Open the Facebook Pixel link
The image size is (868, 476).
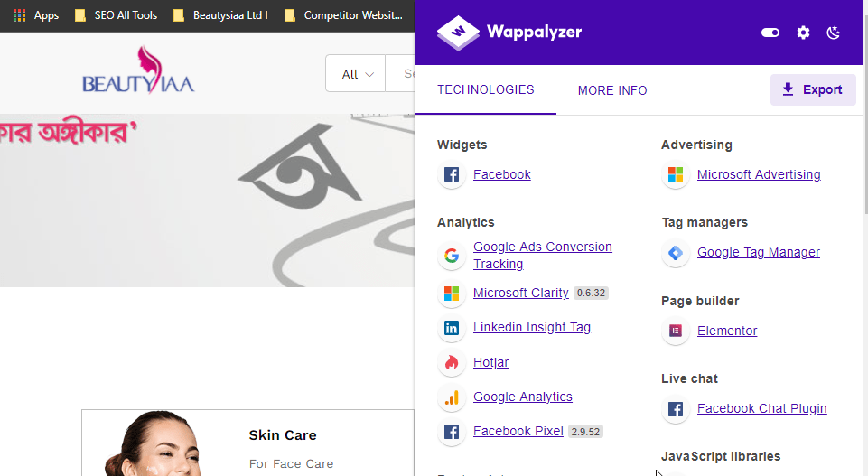518,431
